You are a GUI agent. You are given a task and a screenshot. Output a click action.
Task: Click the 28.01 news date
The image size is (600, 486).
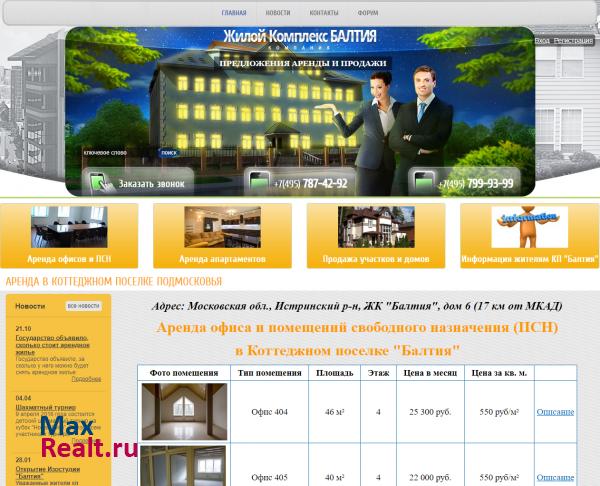(x=23, y=460)
